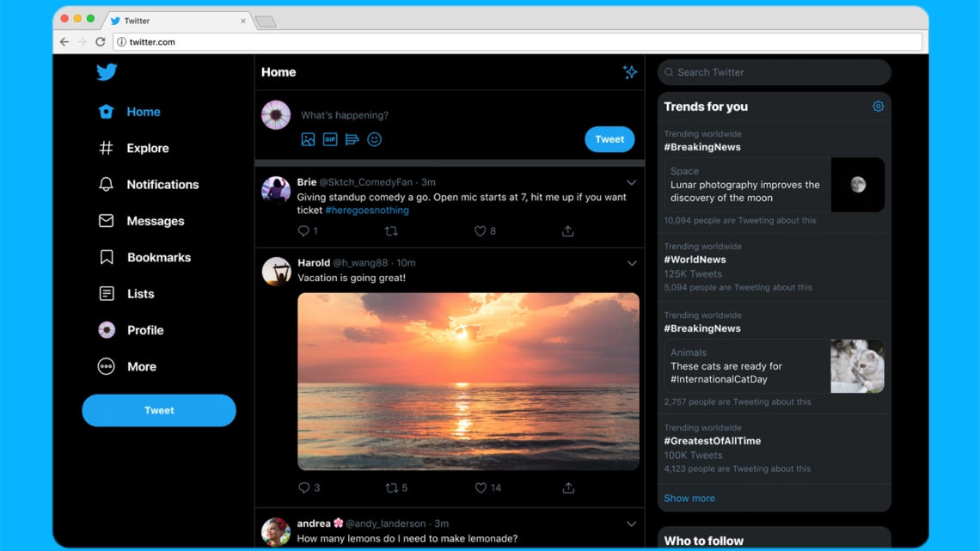This screenshot has width=980, height=551.
Task: Go to Explore in sidebar
Action: click(x=147, y=148)
